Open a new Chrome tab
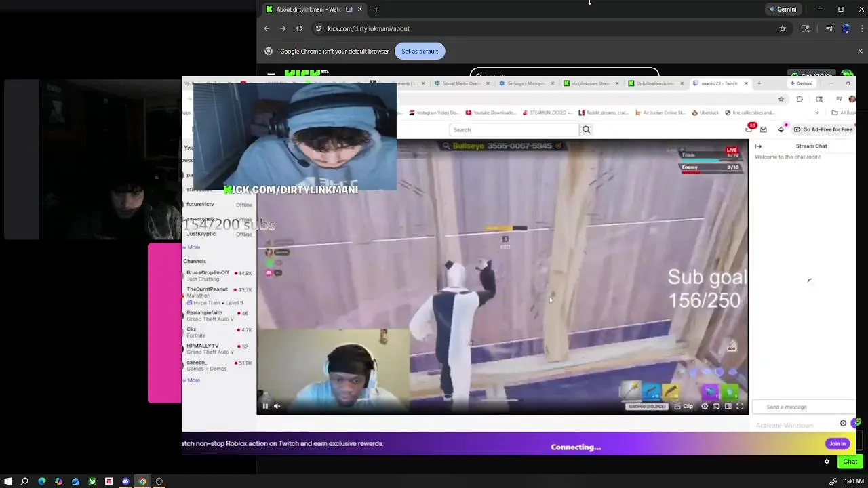The image size is (868, 488). 376,9
